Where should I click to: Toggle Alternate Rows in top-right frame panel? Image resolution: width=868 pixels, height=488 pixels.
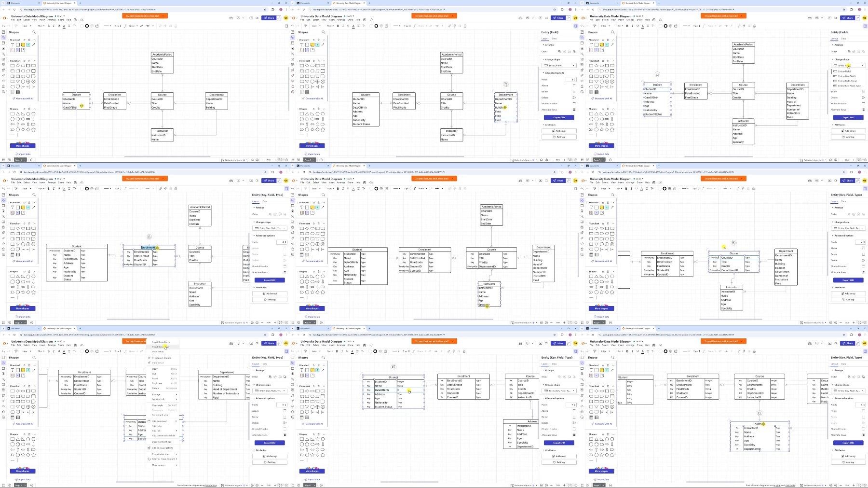click(x=863, y=110)
